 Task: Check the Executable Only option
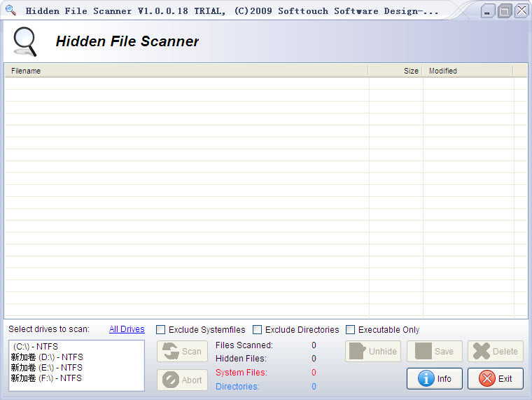click(351, 330)
